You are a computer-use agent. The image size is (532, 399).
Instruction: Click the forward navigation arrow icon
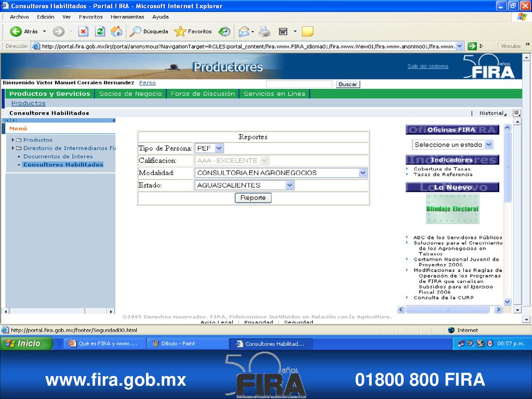[x=59, y=32]
